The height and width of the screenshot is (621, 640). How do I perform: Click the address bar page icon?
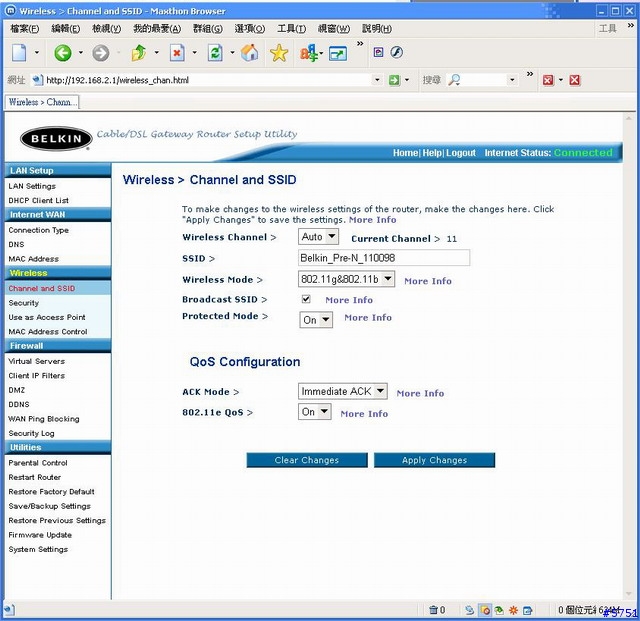click(x=38, y=80)
